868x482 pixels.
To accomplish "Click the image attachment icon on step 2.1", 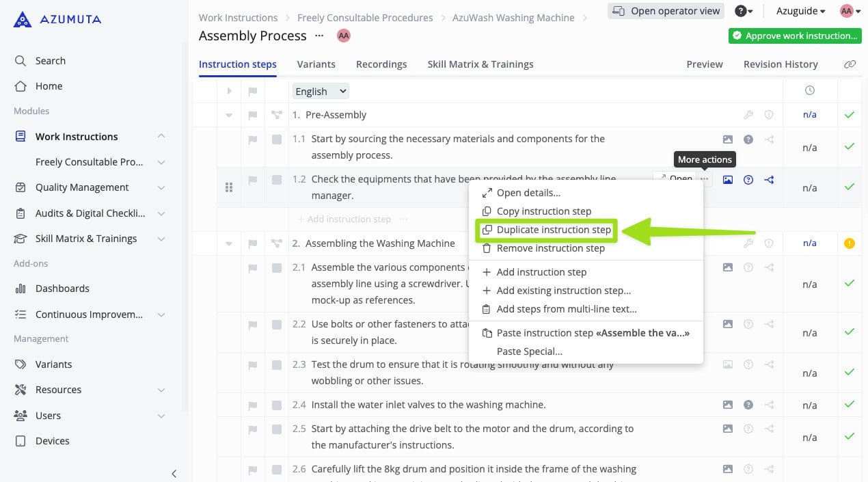I will point(727,267).
